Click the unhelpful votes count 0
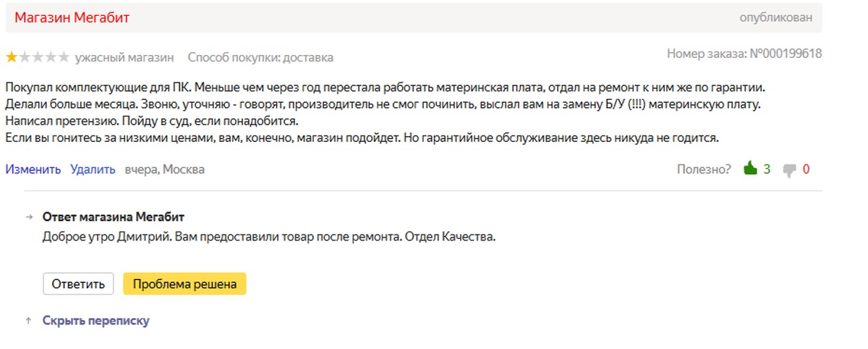 click(806, 169)
